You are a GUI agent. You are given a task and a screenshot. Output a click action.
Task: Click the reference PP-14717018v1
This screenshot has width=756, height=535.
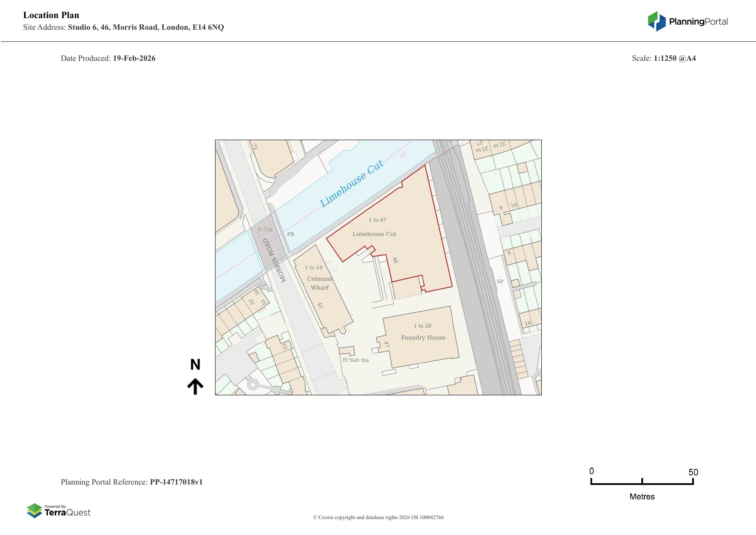[x=176, y=482]
